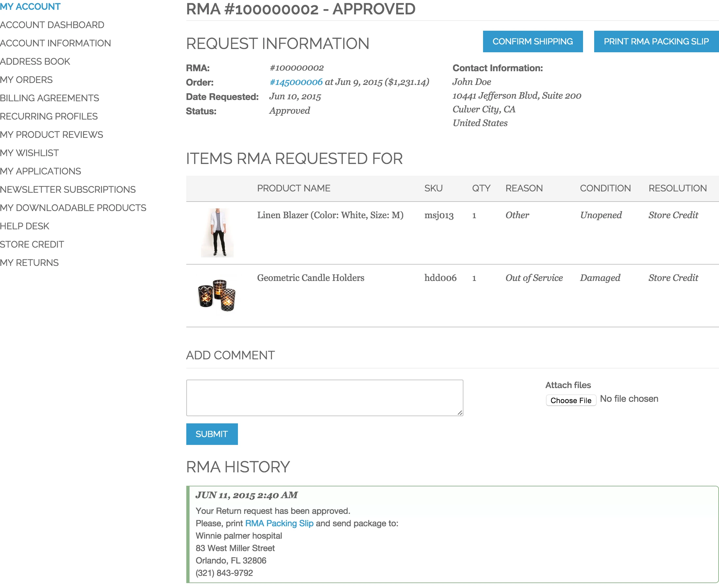View My Product Reviews
Viewport: 719px width, 588px height.
(52, 135)
